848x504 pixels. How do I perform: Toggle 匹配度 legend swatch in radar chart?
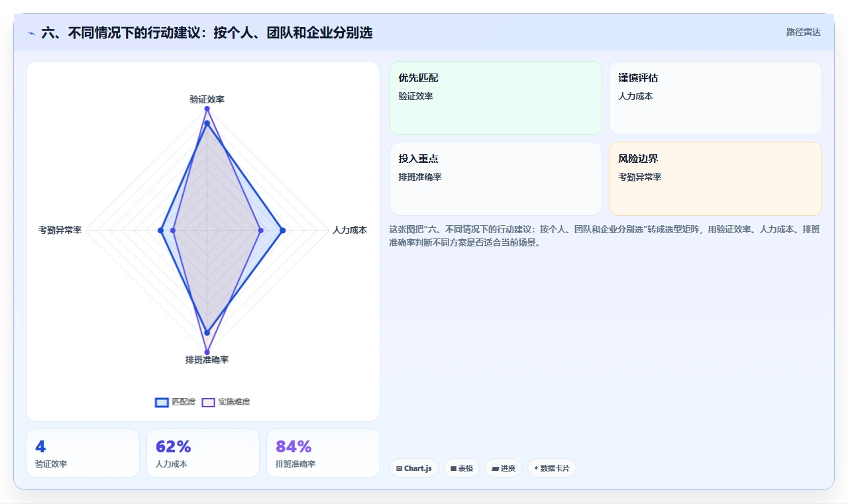162,402
